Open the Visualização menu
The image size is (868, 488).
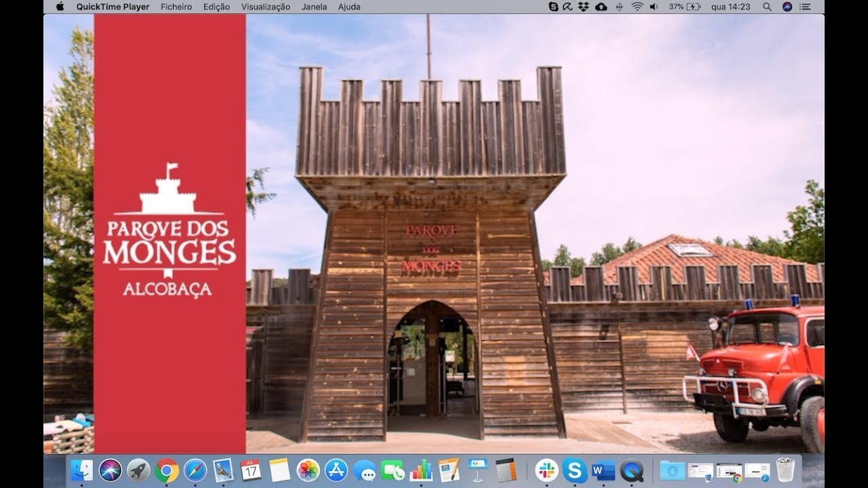tap(266, 7)
